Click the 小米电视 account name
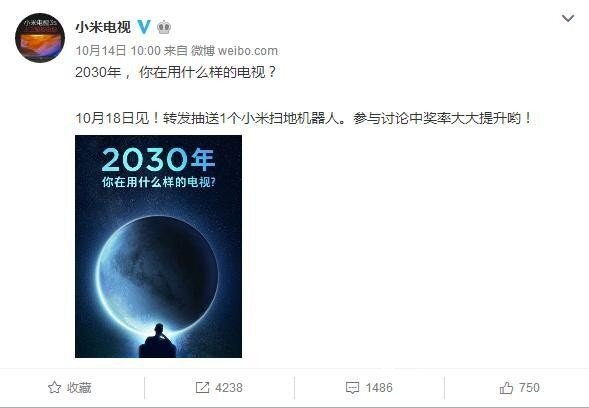This screenshot has height=408, width=589. pyautogui.click(x=103, y=27)
